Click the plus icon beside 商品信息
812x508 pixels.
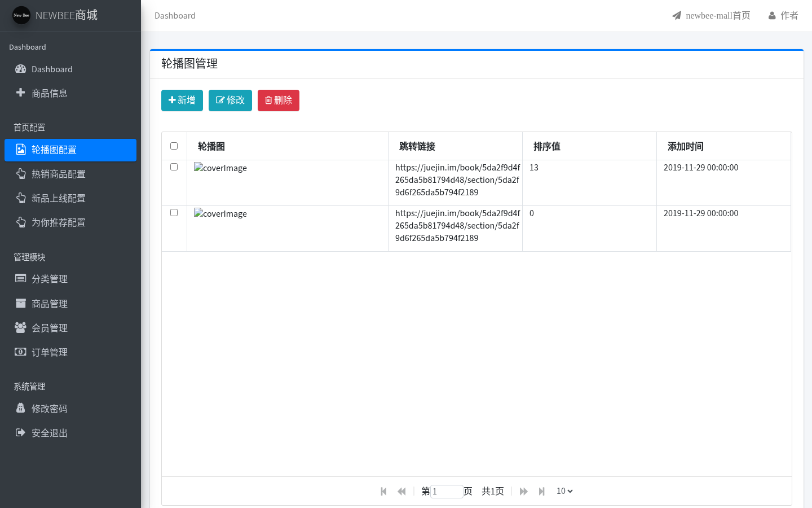(x=21, y=93)
